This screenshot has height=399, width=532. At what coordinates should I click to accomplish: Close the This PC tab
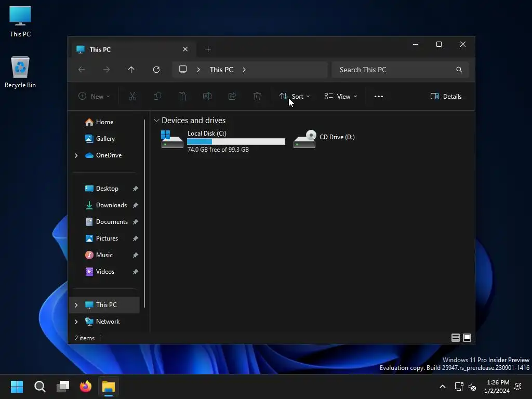[185, 49]
